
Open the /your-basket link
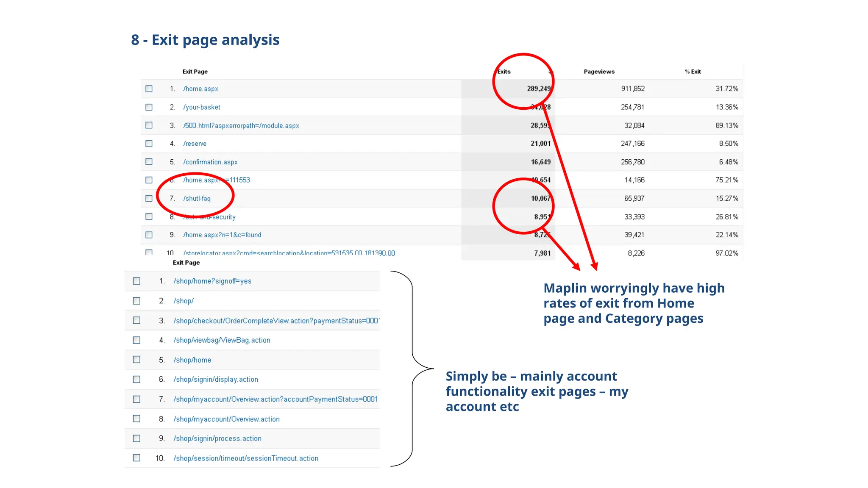coord(202,107)
